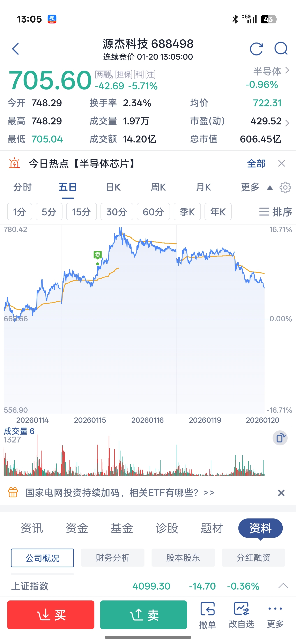Expand the 市盈(动) details chevron

point(287,123)
